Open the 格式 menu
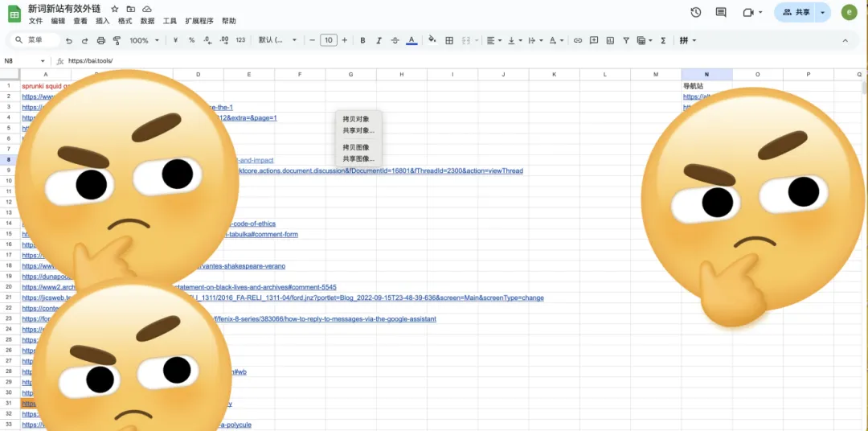 (x=125, y=21)
